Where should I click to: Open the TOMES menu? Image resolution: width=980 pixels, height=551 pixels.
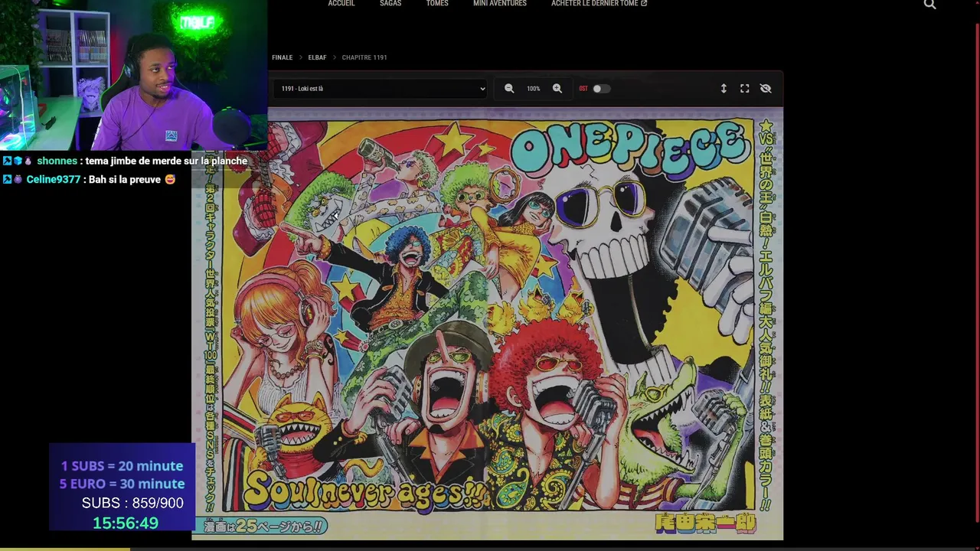point(437,4)
